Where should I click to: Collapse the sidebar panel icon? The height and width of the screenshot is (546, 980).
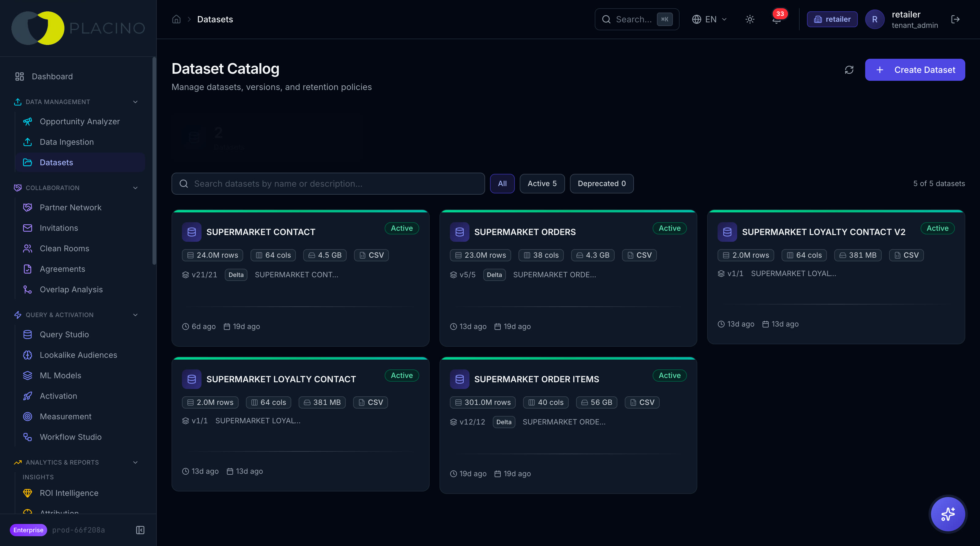[140, 530]
